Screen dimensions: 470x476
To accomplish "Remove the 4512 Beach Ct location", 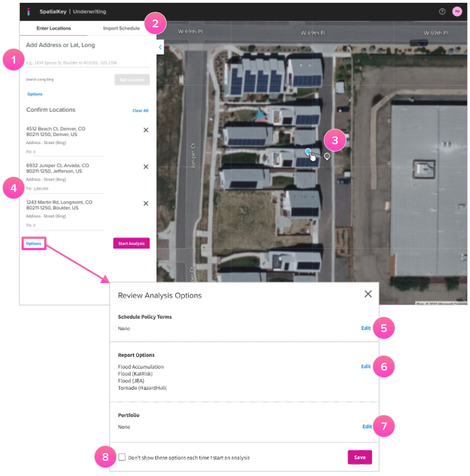I will (x=146, y=130).
